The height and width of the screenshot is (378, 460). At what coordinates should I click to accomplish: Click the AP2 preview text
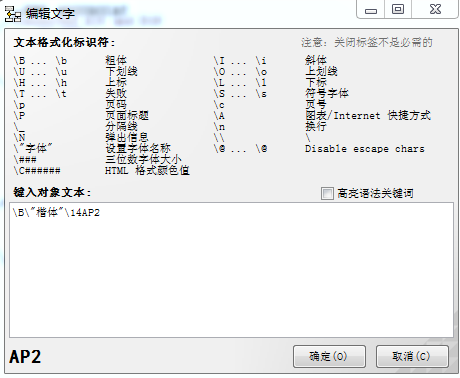[25, 357]
